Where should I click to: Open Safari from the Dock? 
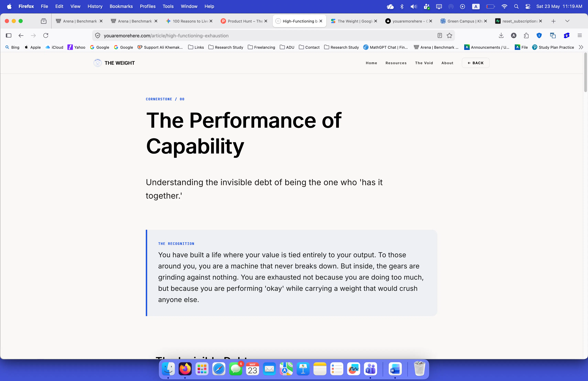click(x=219, y=369)
